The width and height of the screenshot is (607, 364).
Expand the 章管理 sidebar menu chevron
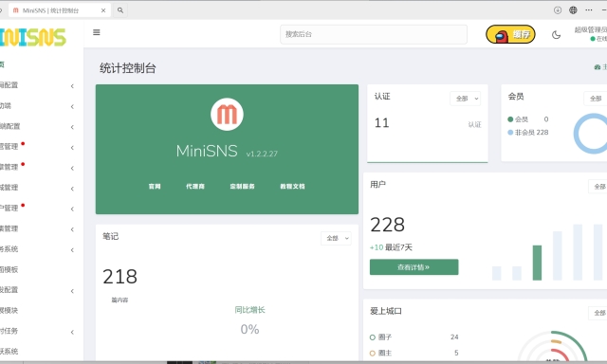click(72, 168)
